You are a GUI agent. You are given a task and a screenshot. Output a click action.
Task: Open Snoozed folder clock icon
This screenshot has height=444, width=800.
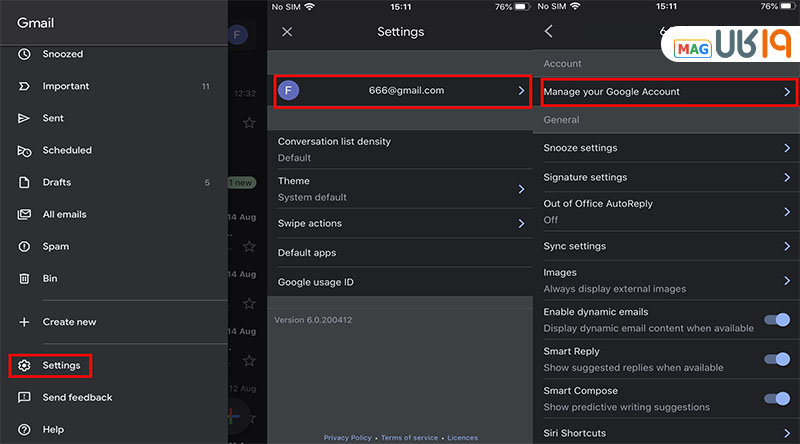tap(24, 54)
